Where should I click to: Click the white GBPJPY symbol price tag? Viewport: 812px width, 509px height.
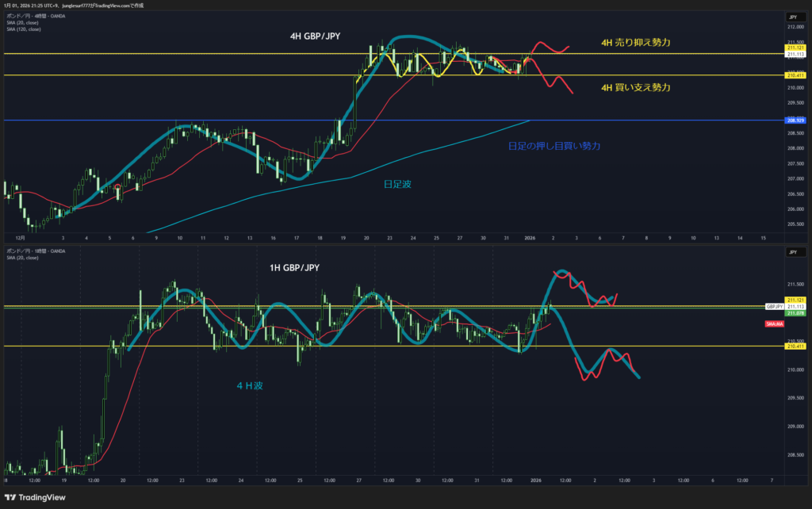coord(775,306)
